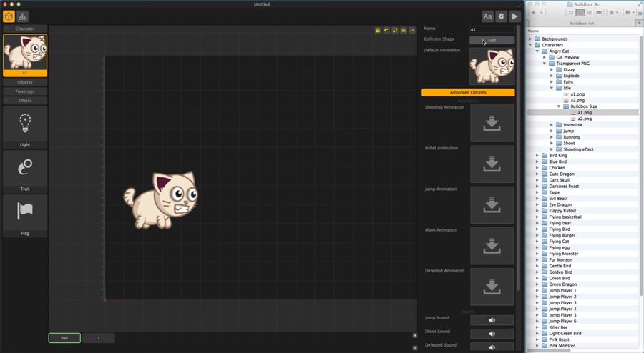The image size is (644, 353).
Task: Click the arrow icon in canvas toolbar
Action: tap(412, 30)
